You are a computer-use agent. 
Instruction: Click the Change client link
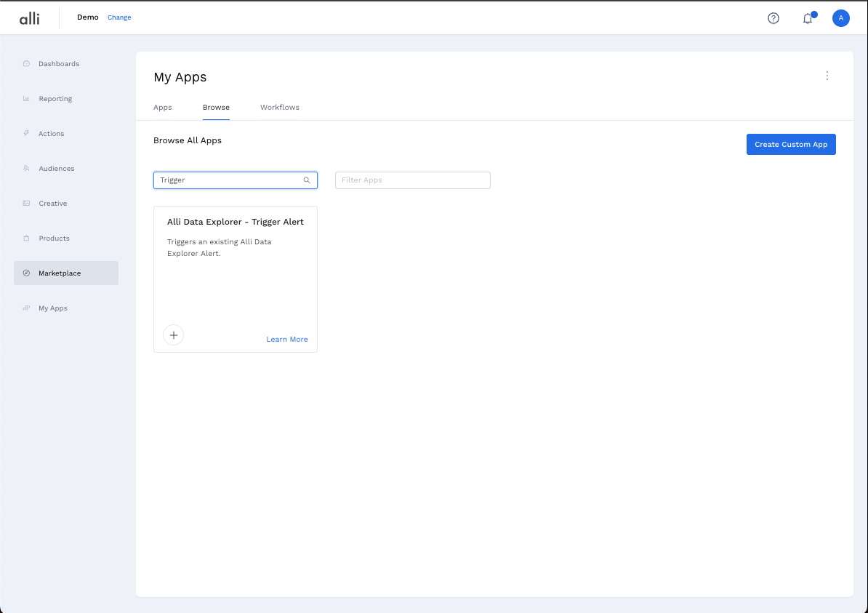119,17
